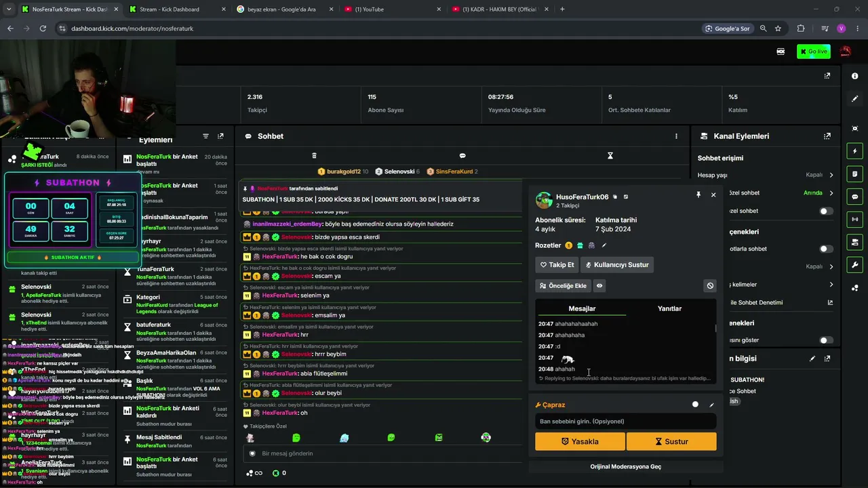This screenshot has height=488, width=868.
Task: Click the dashboard.kick.com address bar
Action: point(380,28)
